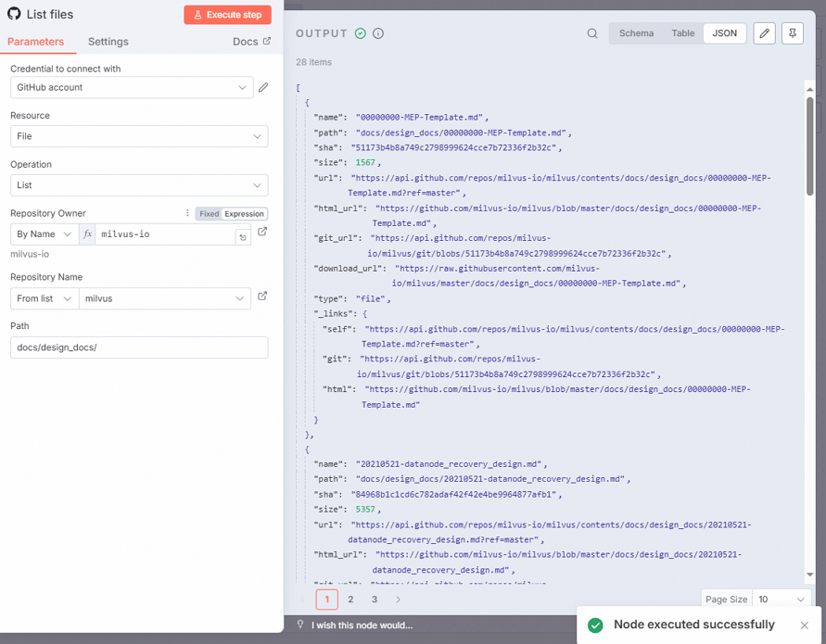This screenshot has width=826, height=644.
Task: Click the output vertical scrollbar thumb
Action: (x=809, y=145)
